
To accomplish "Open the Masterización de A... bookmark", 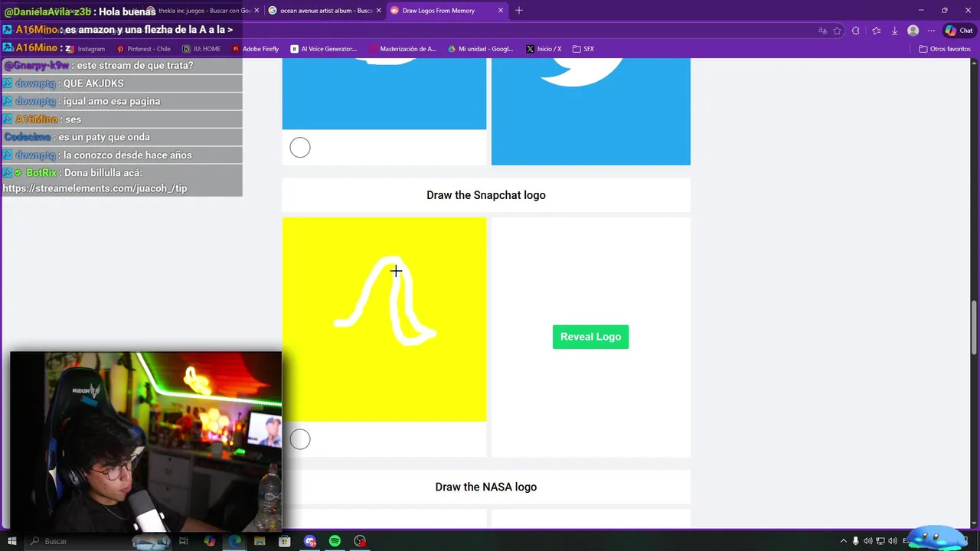I will tap(403, 49).
